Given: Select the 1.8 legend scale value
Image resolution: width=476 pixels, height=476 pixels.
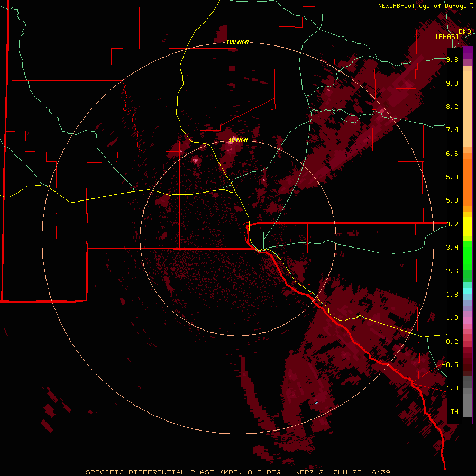Looking at the screenshot, I should pos(452,295).
